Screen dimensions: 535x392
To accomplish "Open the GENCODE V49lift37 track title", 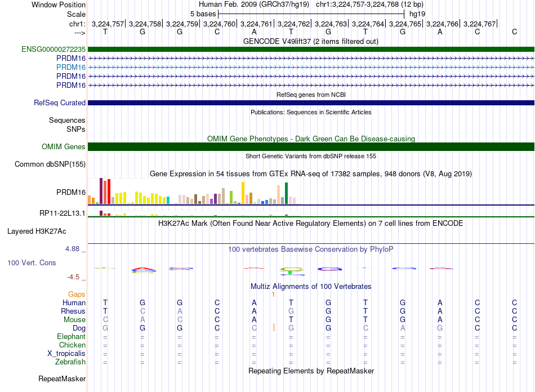I will tap(310, 41).
